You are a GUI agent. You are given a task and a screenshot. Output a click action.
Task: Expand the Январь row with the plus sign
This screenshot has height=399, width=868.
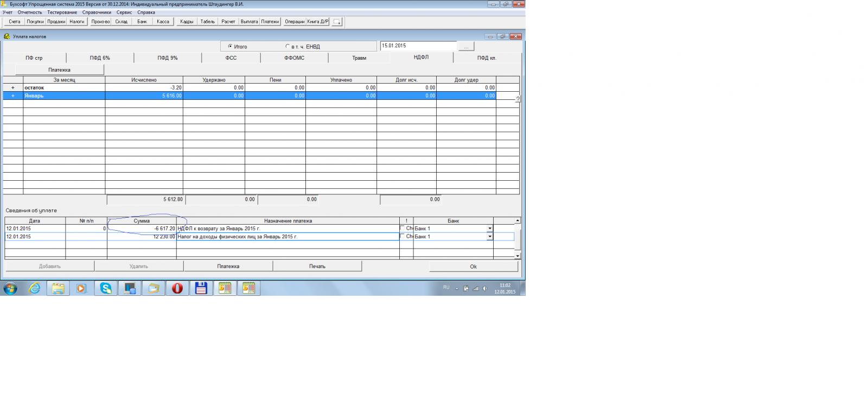click(13, 96)
